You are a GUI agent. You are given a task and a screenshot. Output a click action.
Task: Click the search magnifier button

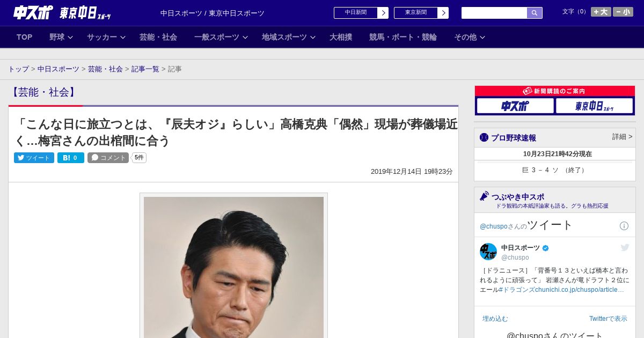pyautogui.click(x=535, y=13)
